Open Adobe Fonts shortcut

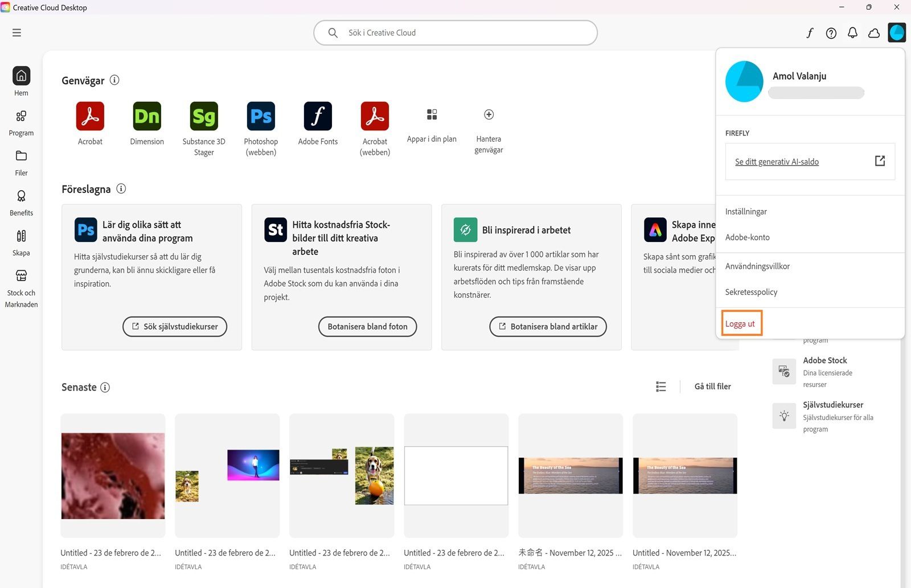(x=318, y=116)
